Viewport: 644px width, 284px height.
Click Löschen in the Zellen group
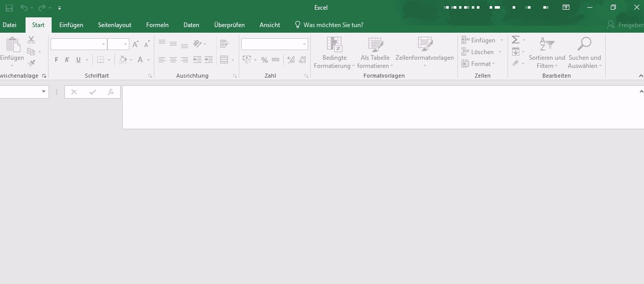(482, 52)
